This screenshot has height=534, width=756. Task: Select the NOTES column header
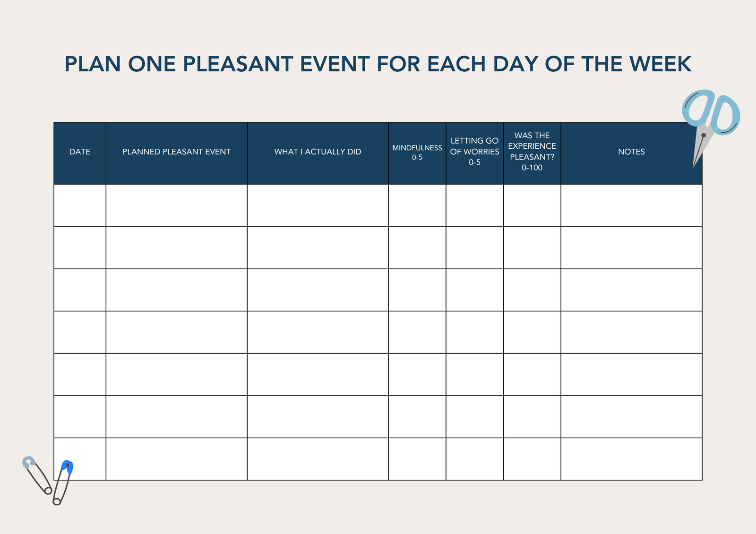(631, 152)
